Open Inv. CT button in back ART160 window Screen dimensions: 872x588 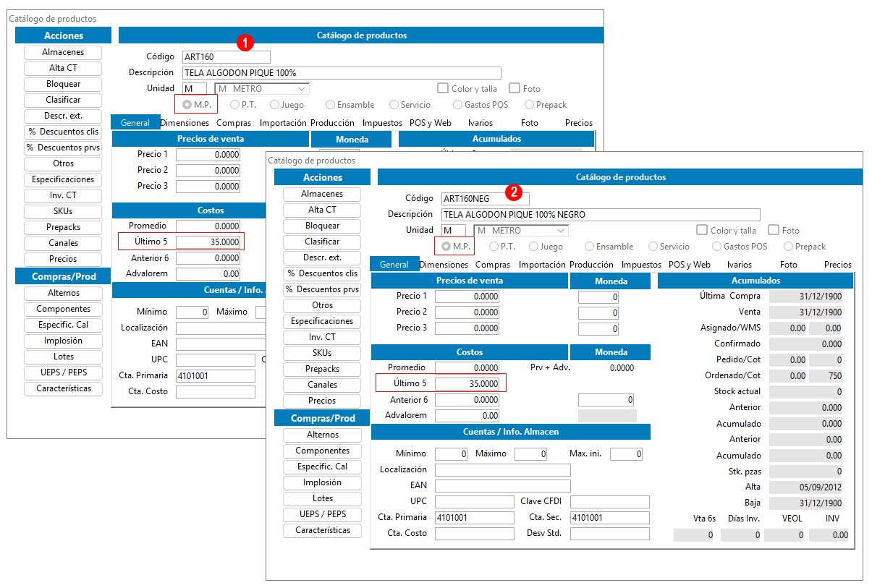click(63, 195)
